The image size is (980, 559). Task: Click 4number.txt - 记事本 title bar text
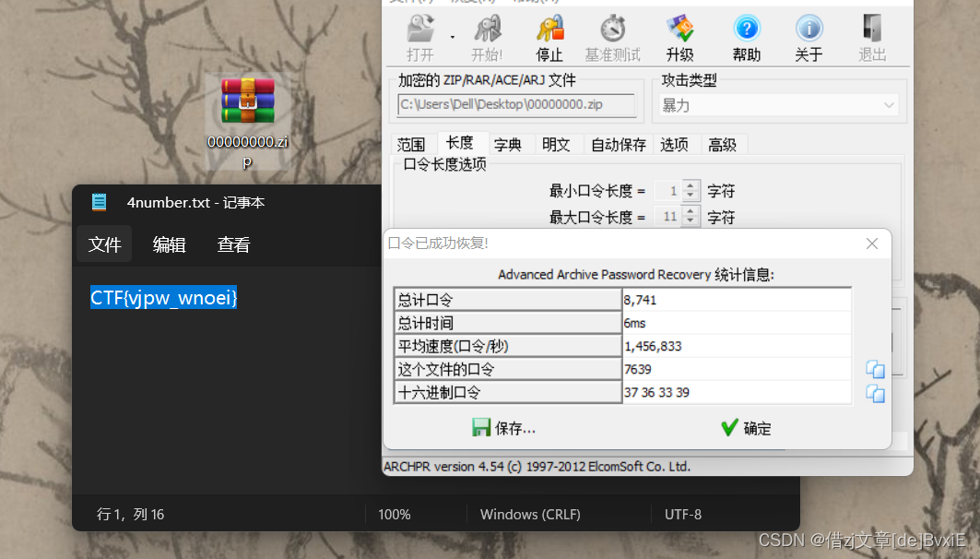(195, 203)
